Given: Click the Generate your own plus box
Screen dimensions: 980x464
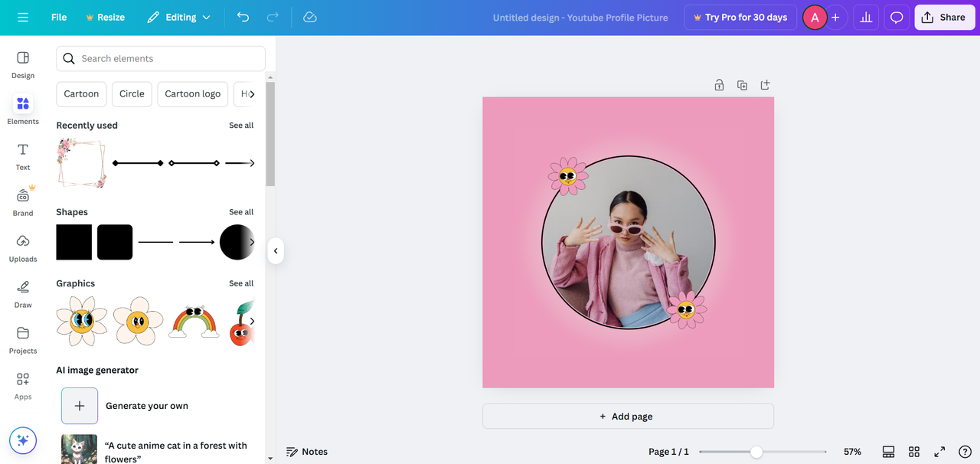Looking at the screenshot, I should (80, 406).
